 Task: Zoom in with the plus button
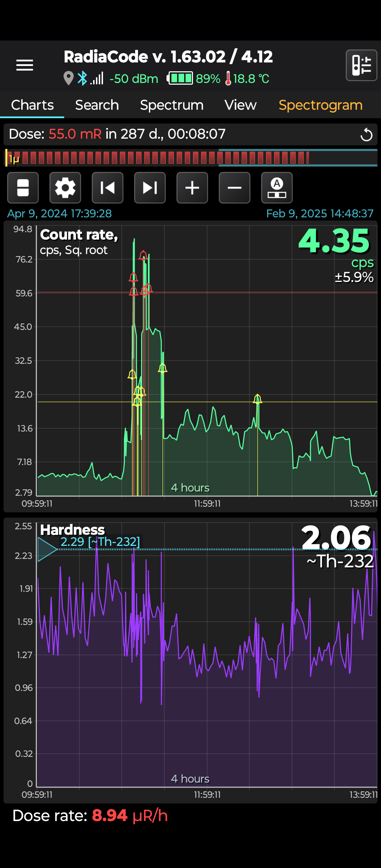192,188
